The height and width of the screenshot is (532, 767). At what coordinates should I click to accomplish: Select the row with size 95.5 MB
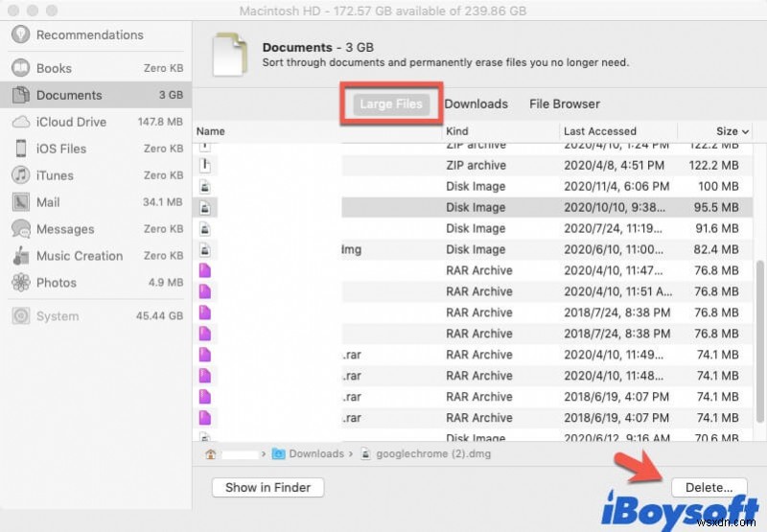point(473,207)
